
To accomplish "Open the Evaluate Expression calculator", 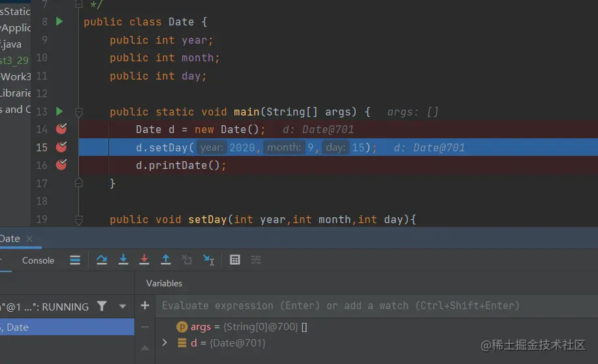I will tap(235, 260).
